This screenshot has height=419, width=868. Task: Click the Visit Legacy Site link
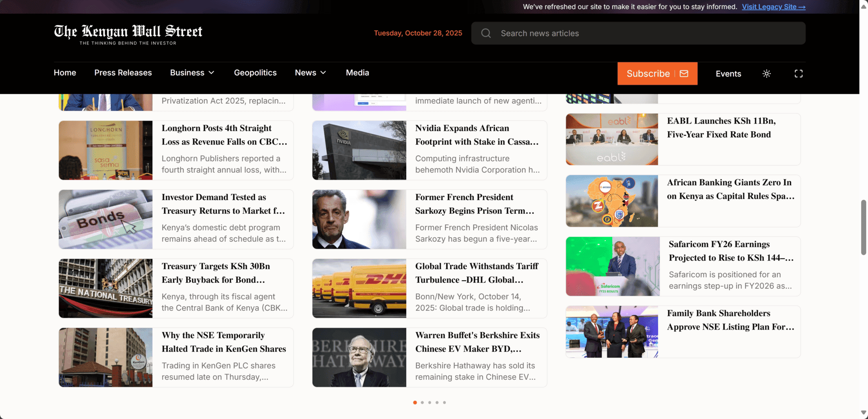773,7
